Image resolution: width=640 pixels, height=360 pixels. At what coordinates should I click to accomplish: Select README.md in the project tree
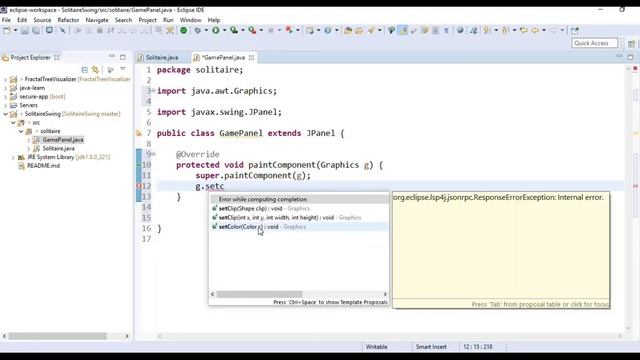pyautogui.click(x=43, y=166)
